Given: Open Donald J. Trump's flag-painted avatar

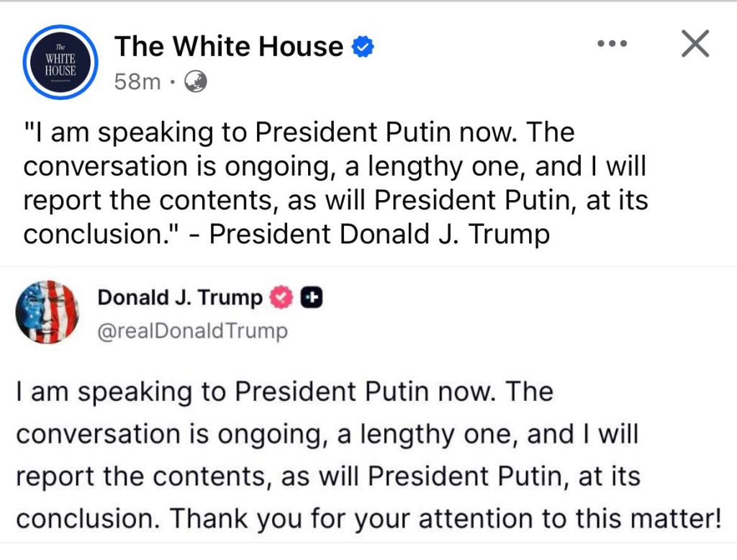Looking at the screenshot, I should point(48,312).
